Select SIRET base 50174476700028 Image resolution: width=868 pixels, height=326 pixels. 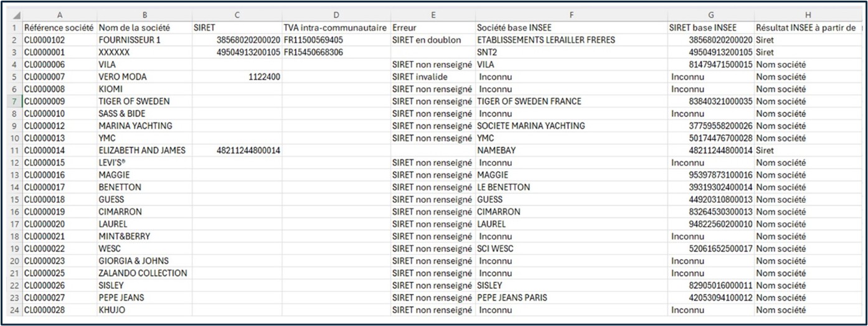tap(710, 138)
